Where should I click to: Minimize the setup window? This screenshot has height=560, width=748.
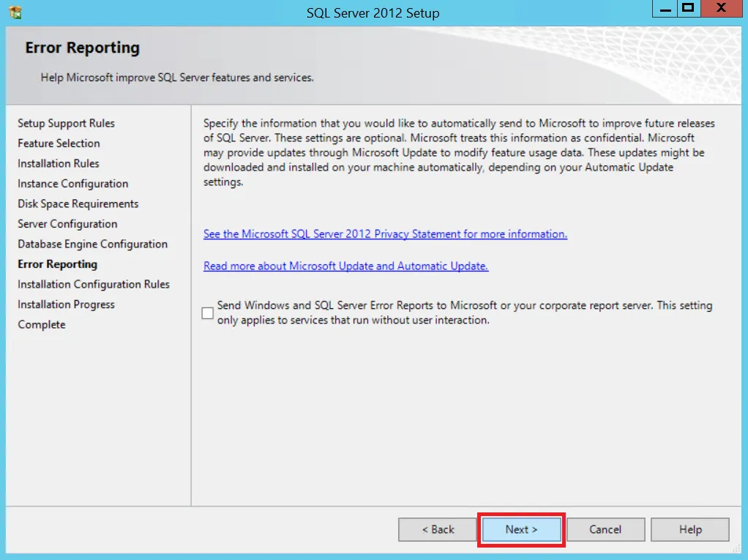pos(665,9)
